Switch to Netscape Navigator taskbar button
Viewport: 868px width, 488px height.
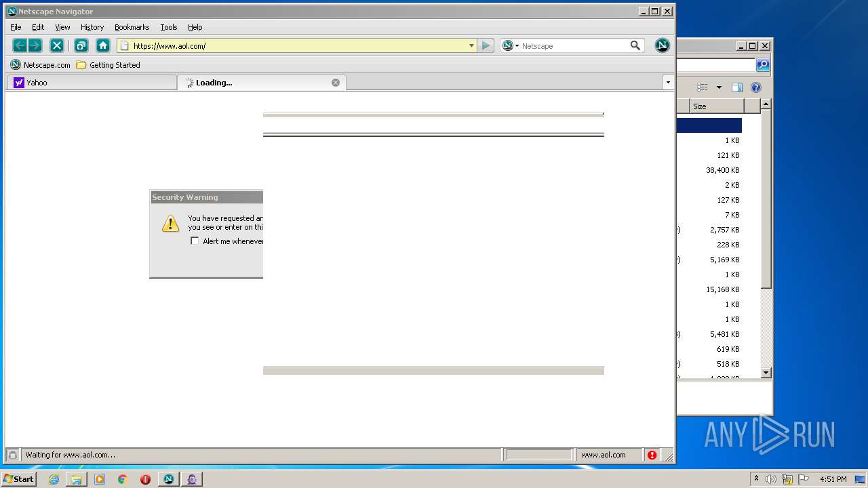(x=168, y=479)
